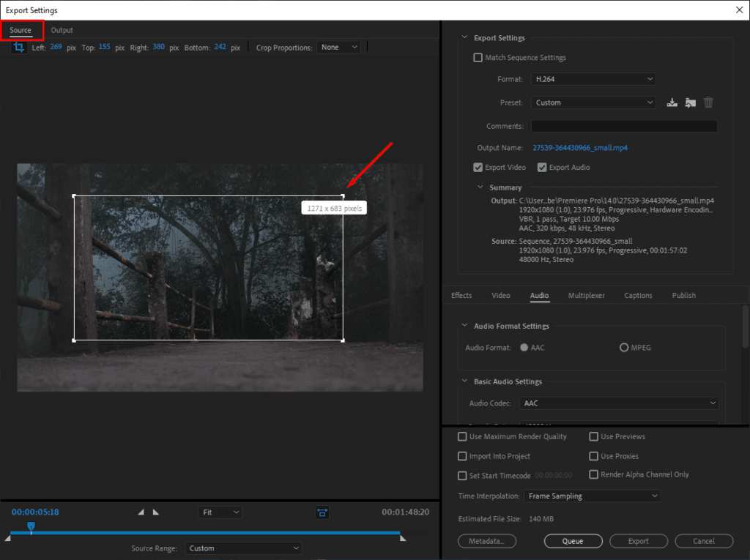Click the Save Preset icon
Image resolution: width=750 pixels, height=560 pixels.
[672, 103]
